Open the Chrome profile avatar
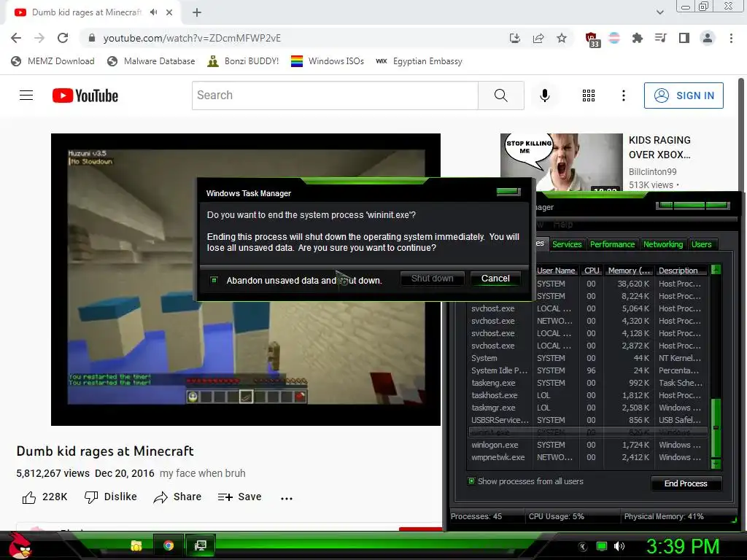Screen dimensions: 747x560 coord(708,38)
